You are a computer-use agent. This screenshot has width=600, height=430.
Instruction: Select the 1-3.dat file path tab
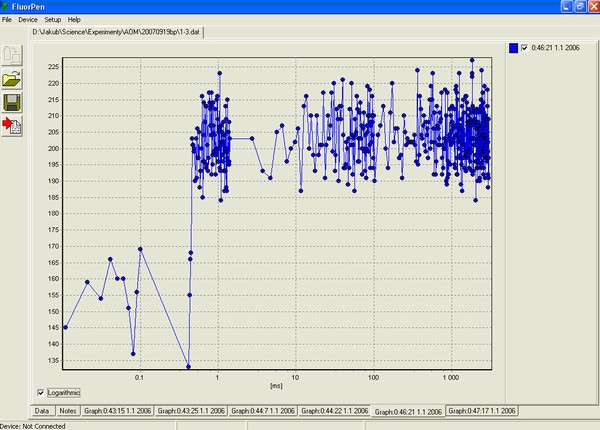click(116, 32)
